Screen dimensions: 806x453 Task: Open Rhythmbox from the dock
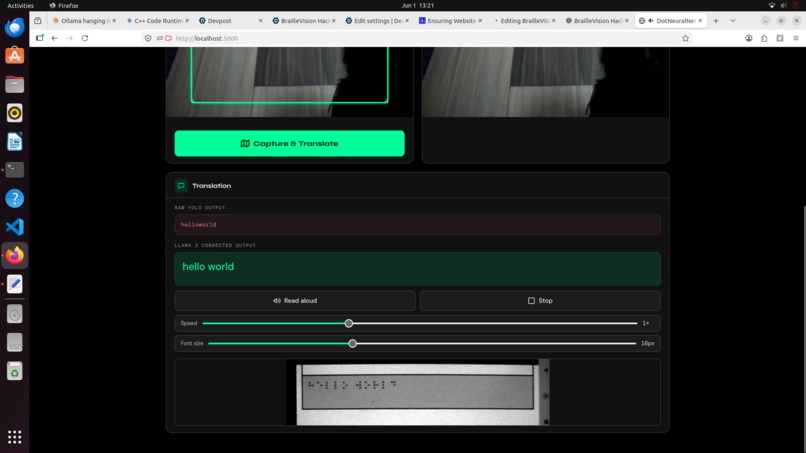[x=14, y=113]
